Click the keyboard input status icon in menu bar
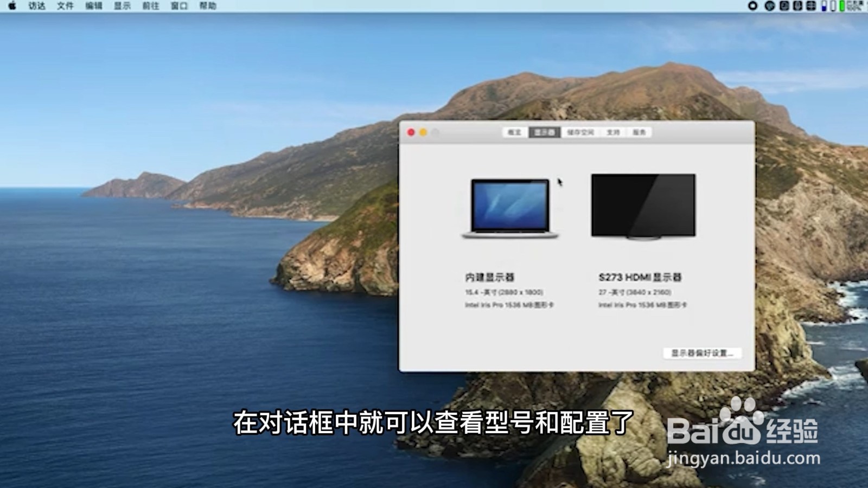868x488 pixels. coord(797,7)
